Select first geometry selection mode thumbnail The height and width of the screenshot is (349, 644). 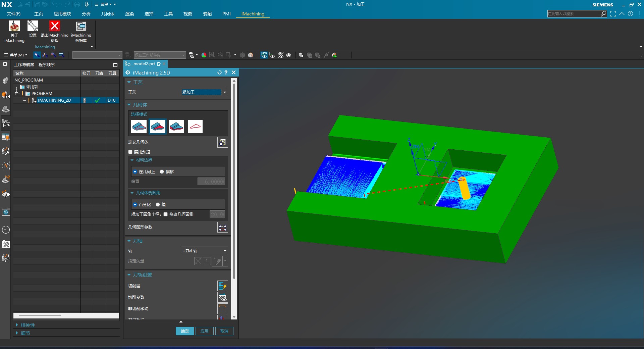click(139, 127)
